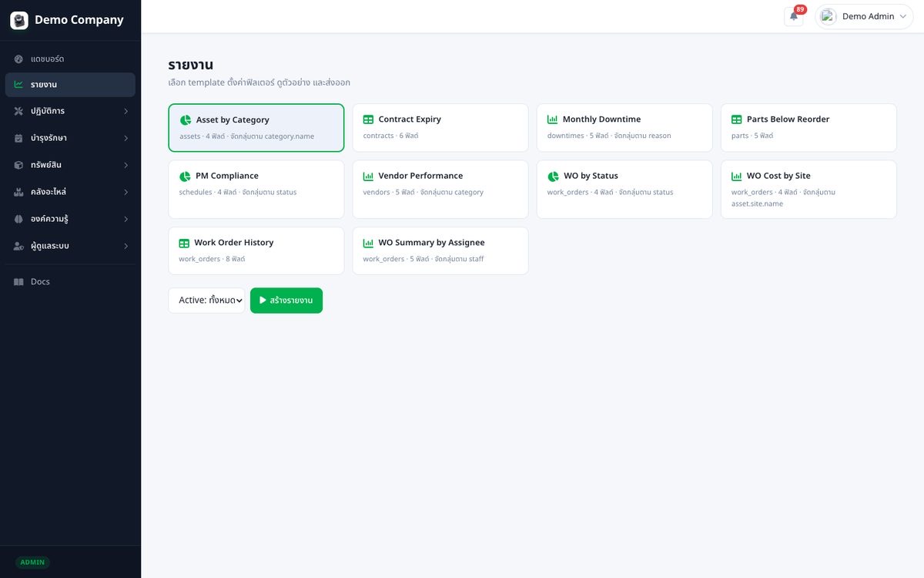Click the Demo Company title
The width and height of the screenshot is (924, 578).
[79, 20]
